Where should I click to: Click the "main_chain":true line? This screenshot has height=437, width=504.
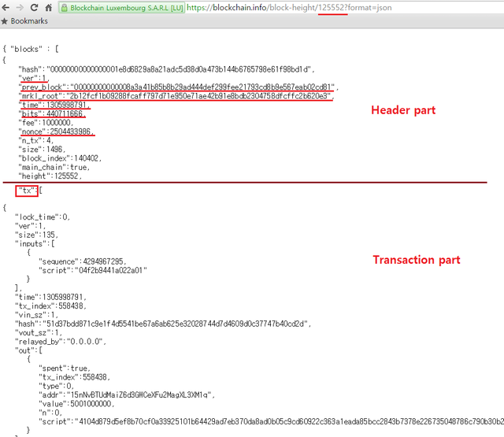[x=54, y=168]
